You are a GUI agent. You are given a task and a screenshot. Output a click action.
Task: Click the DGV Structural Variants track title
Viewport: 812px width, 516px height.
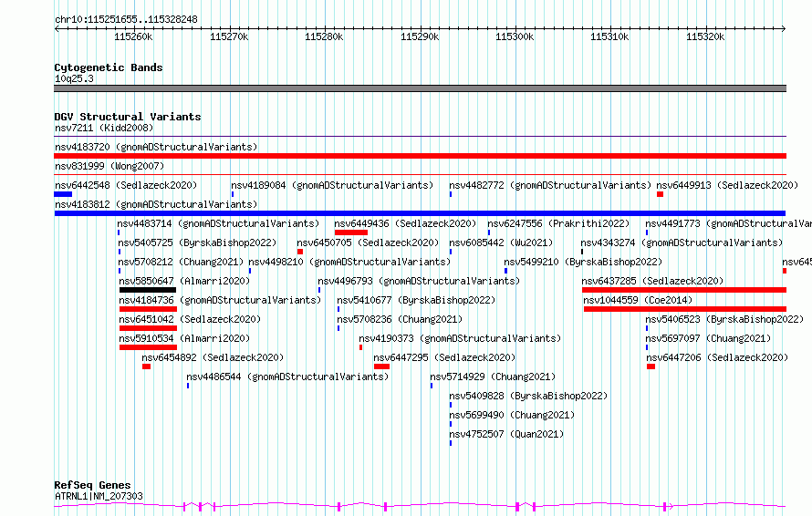128,117
